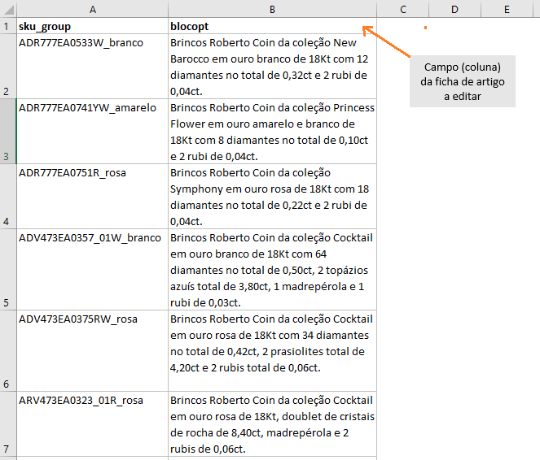
Task: Click the orange arrow callout shape
Action: [386, 42]
